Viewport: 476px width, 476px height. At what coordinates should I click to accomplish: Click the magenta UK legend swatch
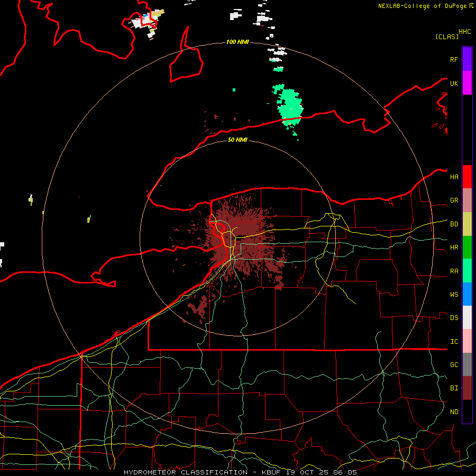click(467, 83)
